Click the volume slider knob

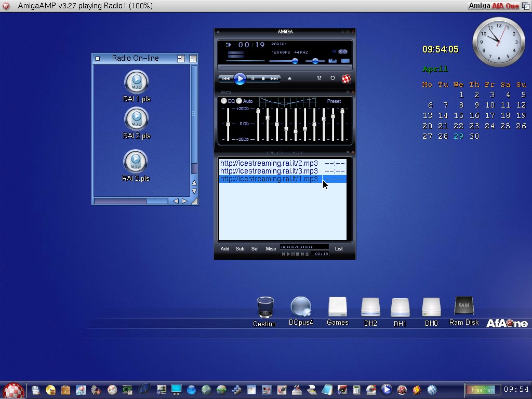(295, 61)
